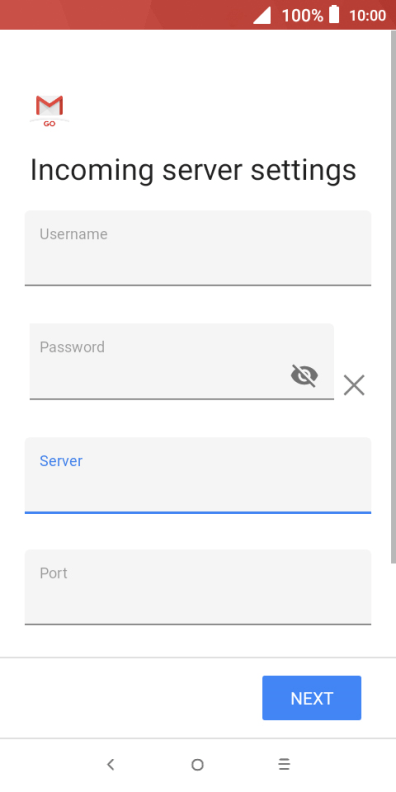Click the vertical scrollbar on right edge
This screenshot has width=396, height=792.
point(393,296)
